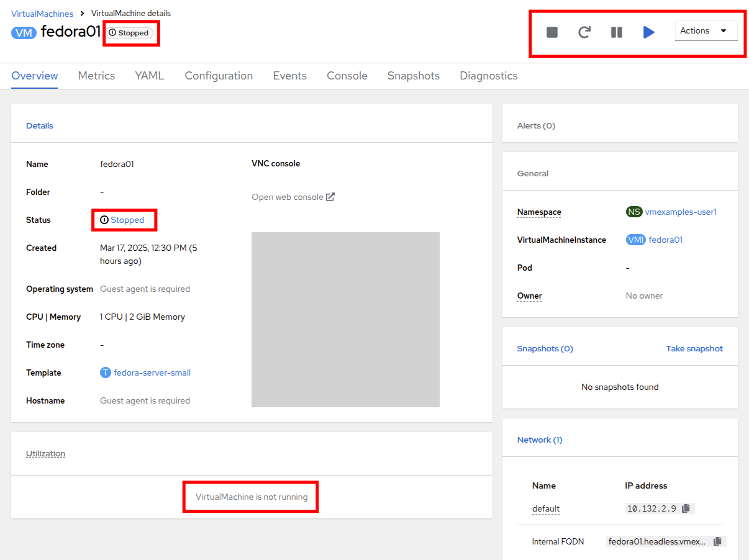
Task: Navigate to VirtualMachines breadcrumb link
Action: [x=42, y=14]
